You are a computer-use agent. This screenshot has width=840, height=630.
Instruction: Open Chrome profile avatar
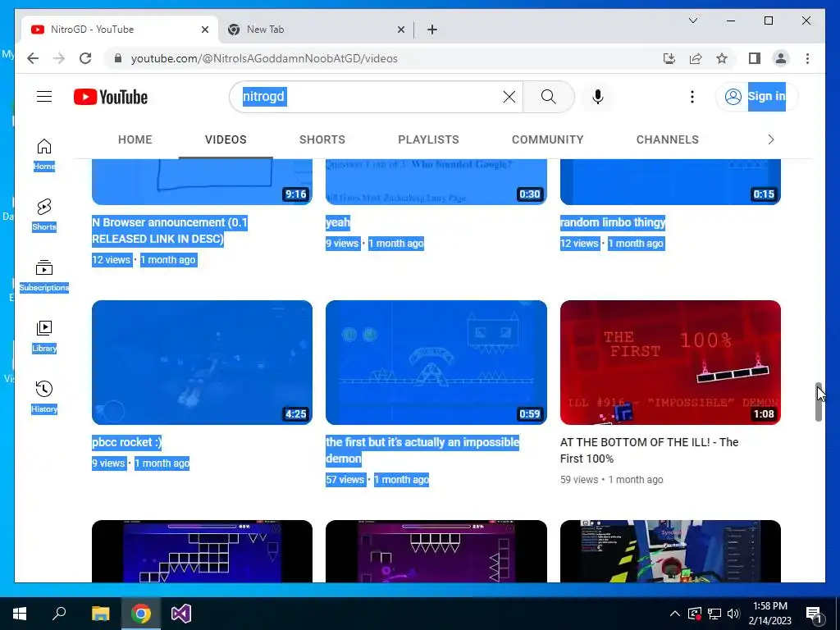click(781, 58)
